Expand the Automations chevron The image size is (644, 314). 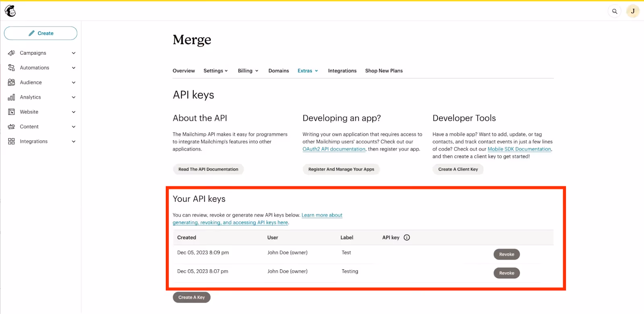click(74, 68)
